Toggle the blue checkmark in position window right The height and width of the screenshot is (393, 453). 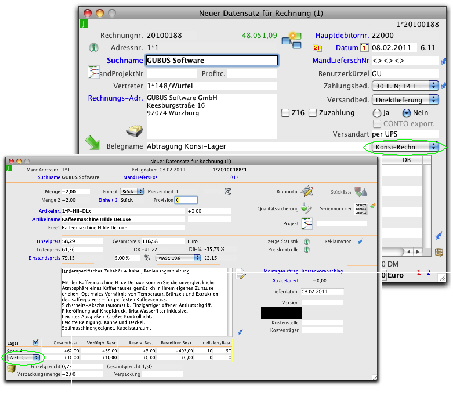point(360,242)
